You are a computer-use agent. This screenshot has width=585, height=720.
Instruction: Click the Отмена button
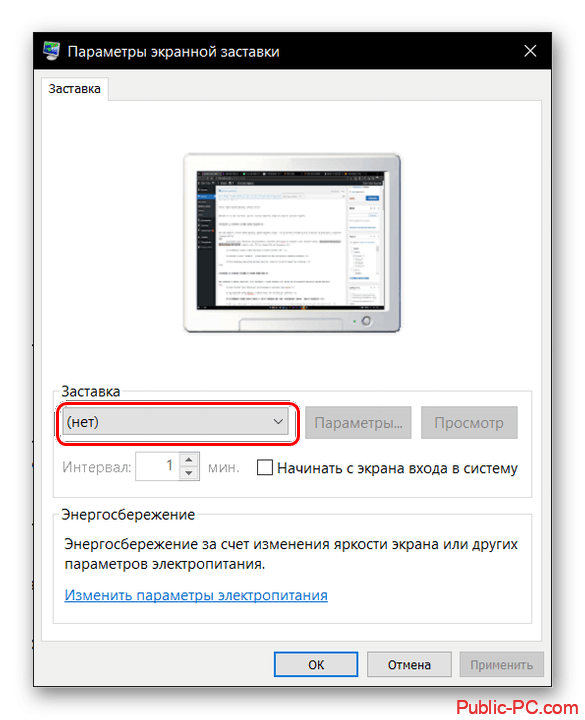pos(409,664)
